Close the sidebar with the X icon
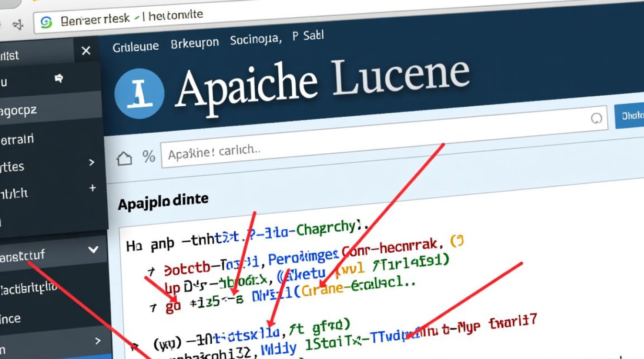The height and width of the screenshot is (359, 644). pyautogui.click(x=86, y=51)
